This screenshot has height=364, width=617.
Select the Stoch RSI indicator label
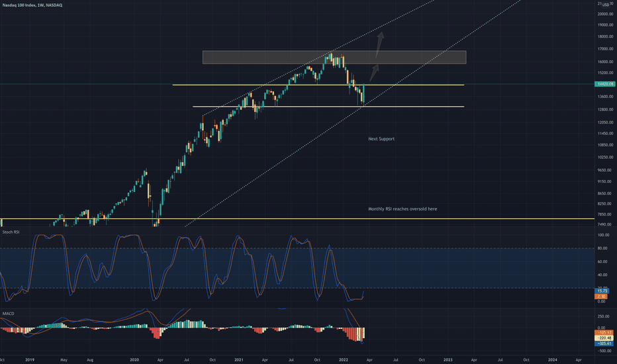[11, 232]
